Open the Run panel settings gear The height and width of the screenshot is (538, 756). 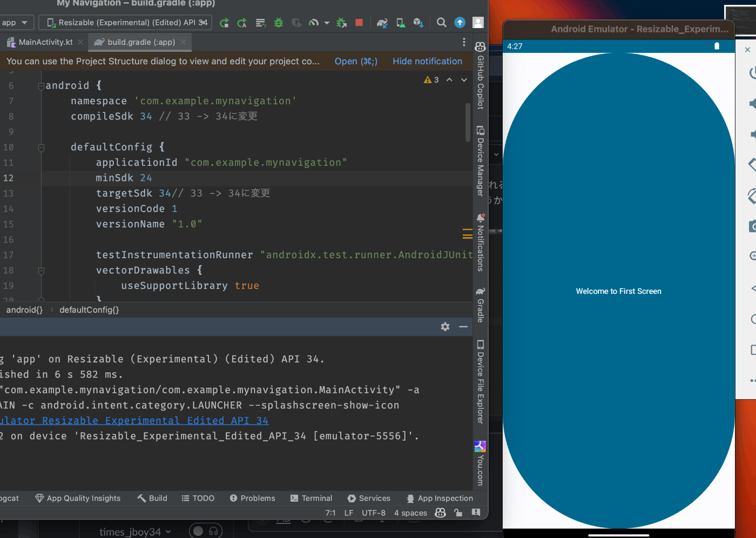click(445, 327)
